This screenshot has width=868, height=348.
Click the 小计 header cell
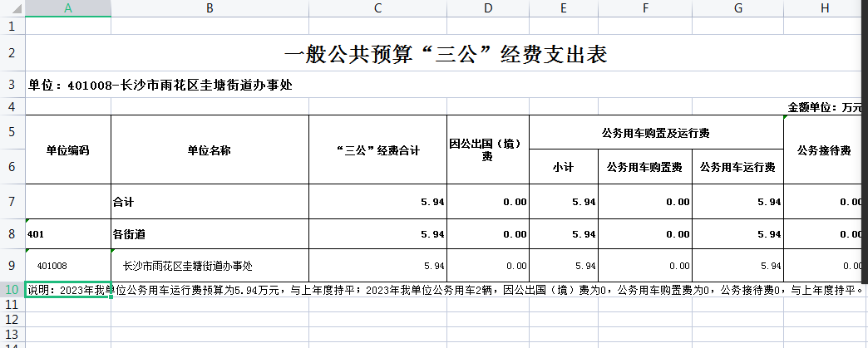[563, 167]
